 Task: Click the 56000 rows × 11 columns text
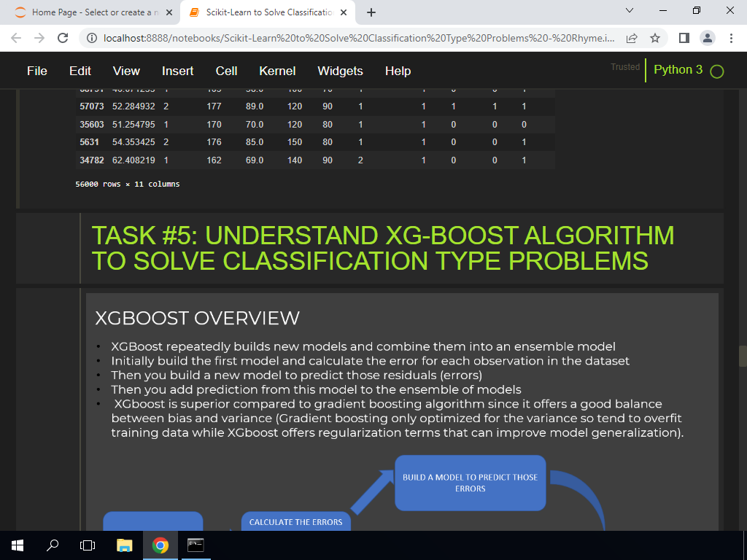127,184
